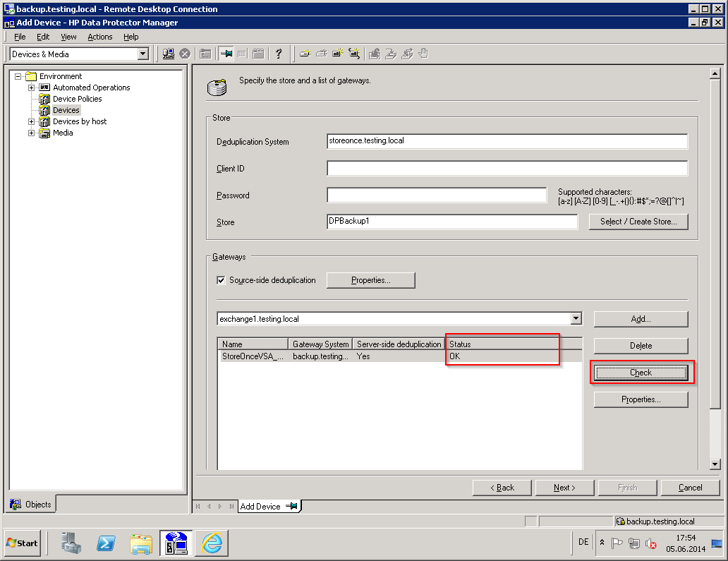Image resolution: width=728 pixels, height=561 pixels.
Task: Cancel the Add Device wizard
Action: click(x=690, y=488)
